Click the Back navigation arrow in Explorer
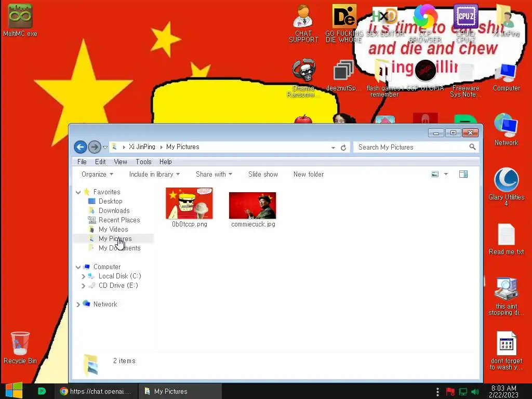This screenshot has height=399, width=532. (81, 147)
